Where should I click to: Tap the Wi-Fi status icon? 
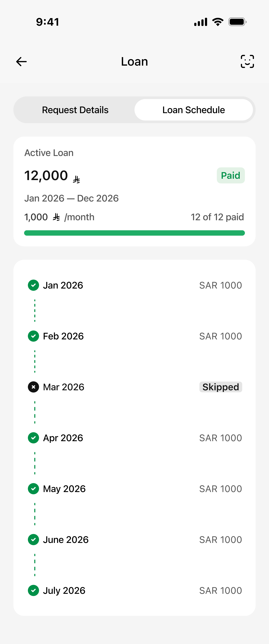coord(218,22)
